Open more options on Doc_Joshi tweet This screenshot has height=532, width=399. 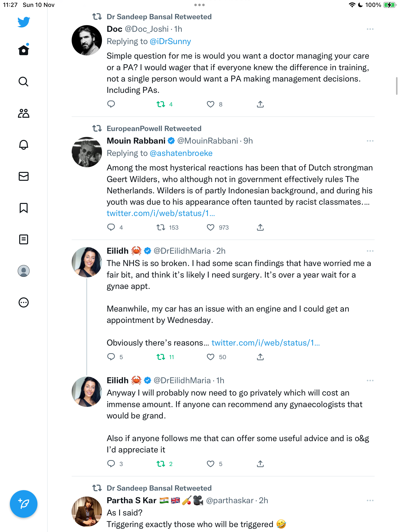pos(370,29)
